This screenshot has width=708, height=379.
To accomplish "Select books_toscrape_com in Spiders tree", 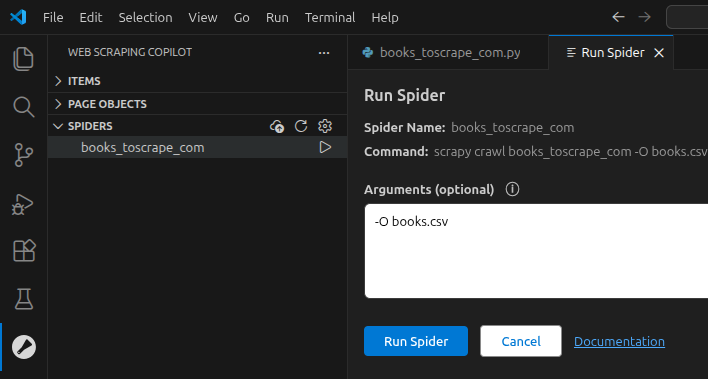I will [x=197, y=147].
